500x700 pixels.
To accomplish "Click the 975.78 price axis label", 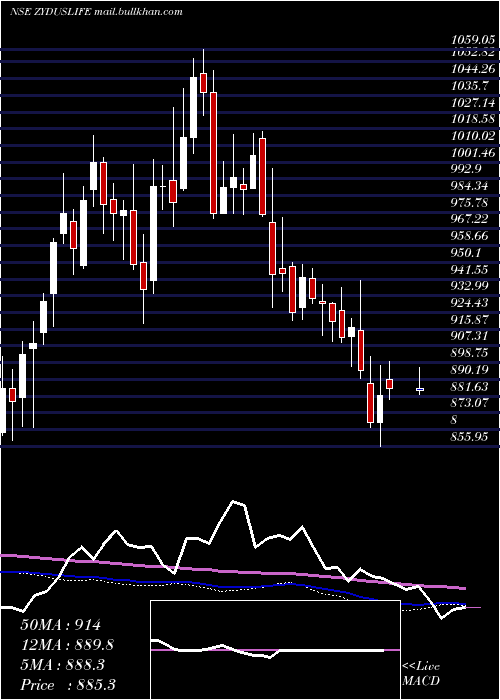I will 470,203.
